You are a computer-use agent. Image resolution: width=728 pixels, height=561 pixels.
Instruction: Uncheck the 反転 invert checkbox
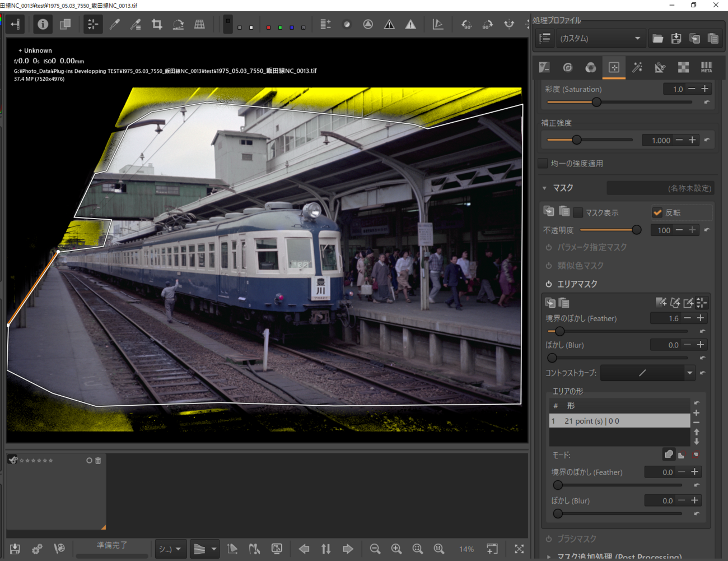coord(657,213)
